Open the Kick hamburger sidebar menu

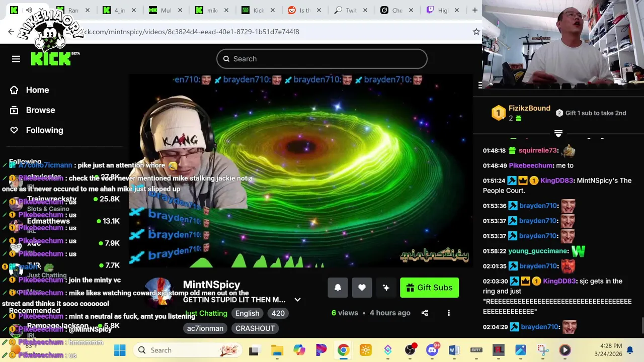click(x=16, y=59)
